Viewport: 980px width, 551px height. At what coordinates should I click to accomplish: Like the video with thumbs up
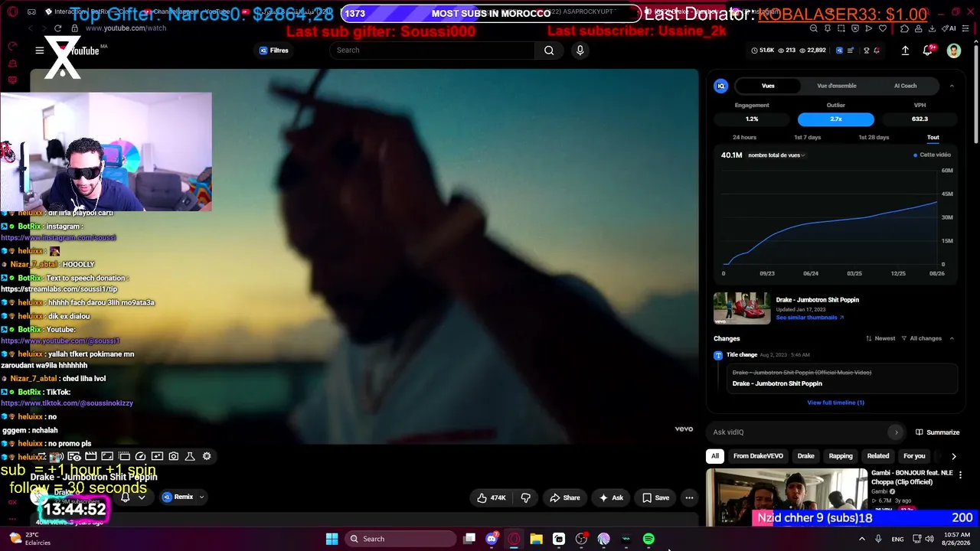(491, 497)
